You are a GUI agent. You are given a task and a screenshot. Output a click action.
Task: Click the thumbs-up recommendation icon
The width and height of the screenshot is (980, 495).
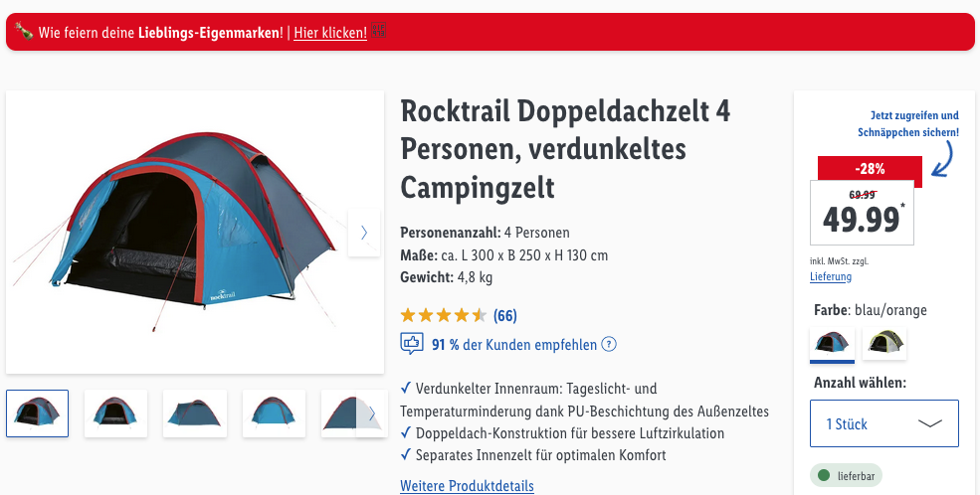[411, 345]
